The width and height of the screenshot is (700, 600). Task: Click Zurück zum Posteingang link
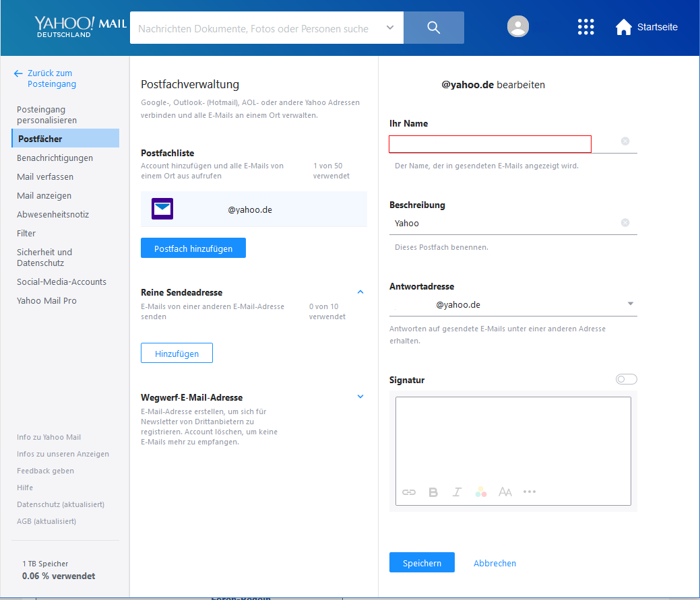pyautogui.click(x=52, y=79)
